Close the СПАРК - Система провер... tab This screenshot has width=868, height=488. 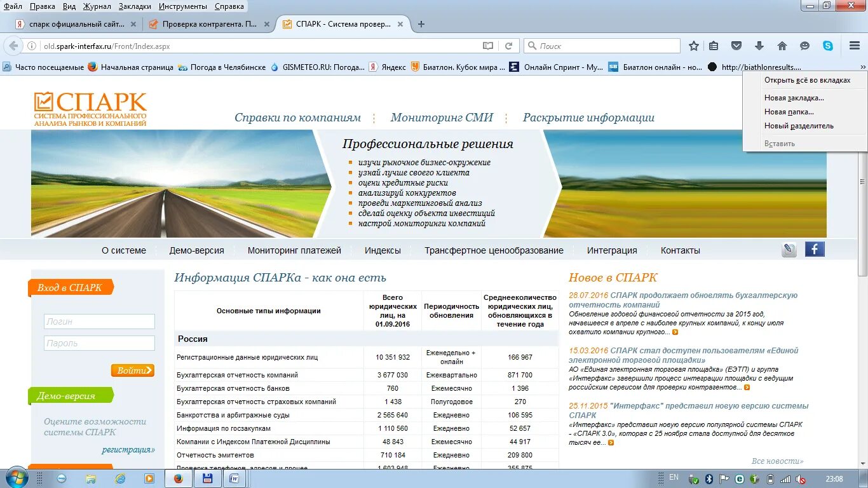[x=400, y=24]
